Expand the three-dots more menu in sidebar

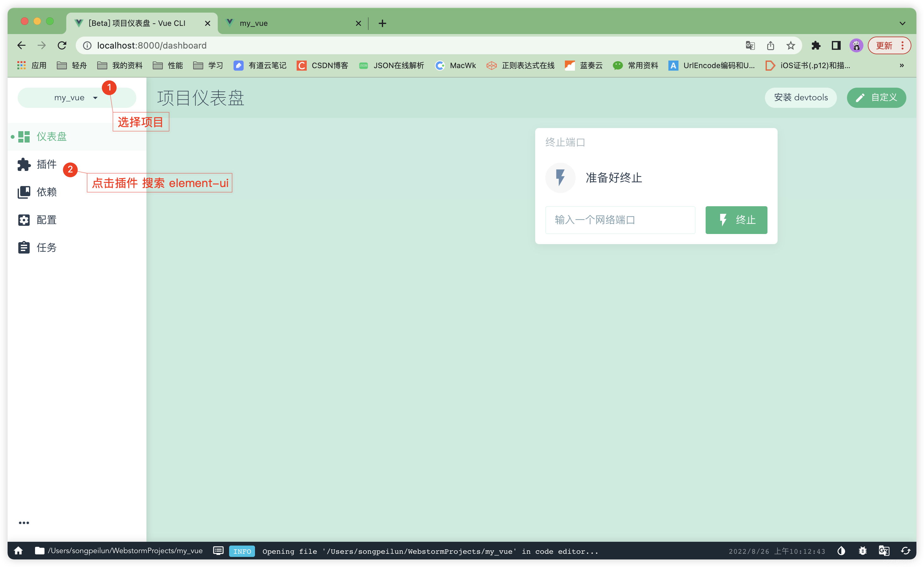(x=24, y=523)
